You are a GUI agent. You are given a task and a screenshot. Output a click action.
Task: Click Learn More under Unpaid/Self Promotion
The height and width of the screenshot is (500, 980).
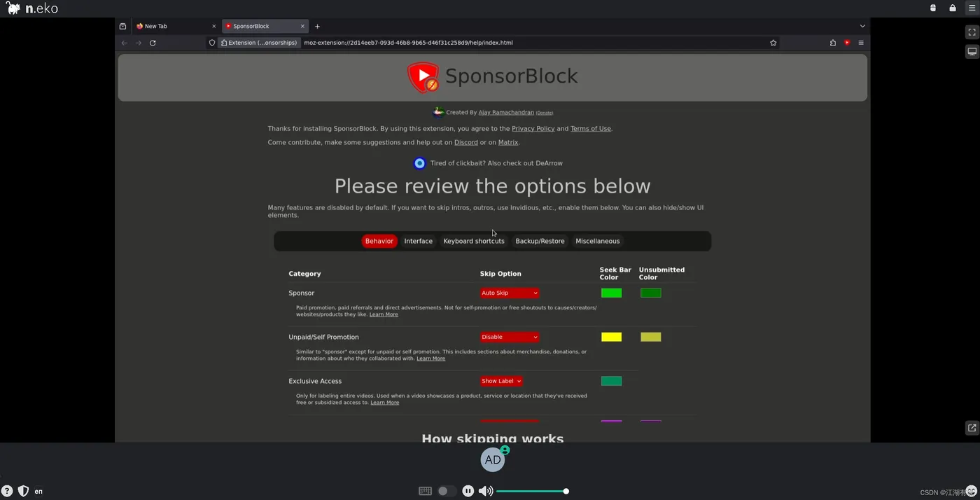[431, 359]
